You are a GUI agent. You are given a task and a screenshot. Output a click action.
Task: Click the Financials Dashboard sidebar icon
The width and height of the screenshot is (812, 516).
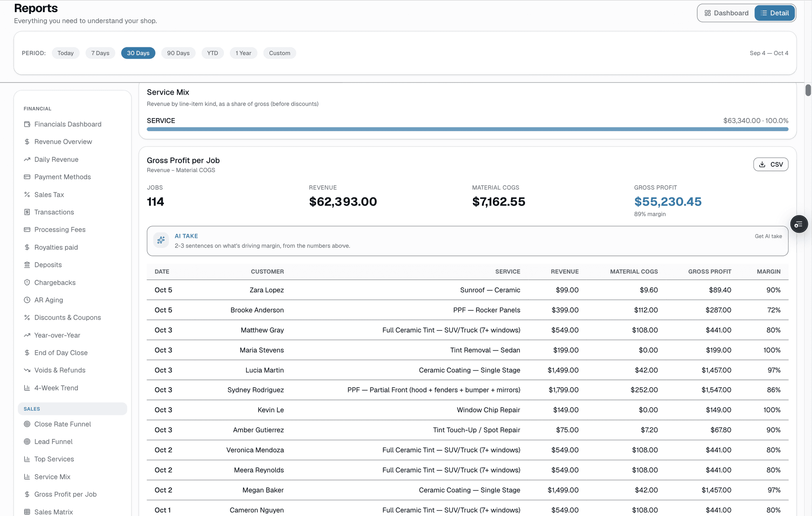click(x=27, y=124)
